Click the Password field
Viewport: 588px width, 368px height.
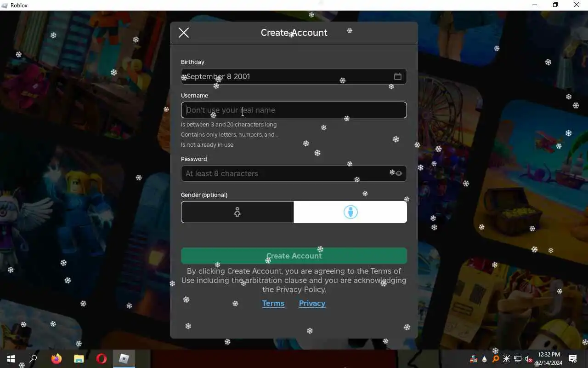click(294, 173)
